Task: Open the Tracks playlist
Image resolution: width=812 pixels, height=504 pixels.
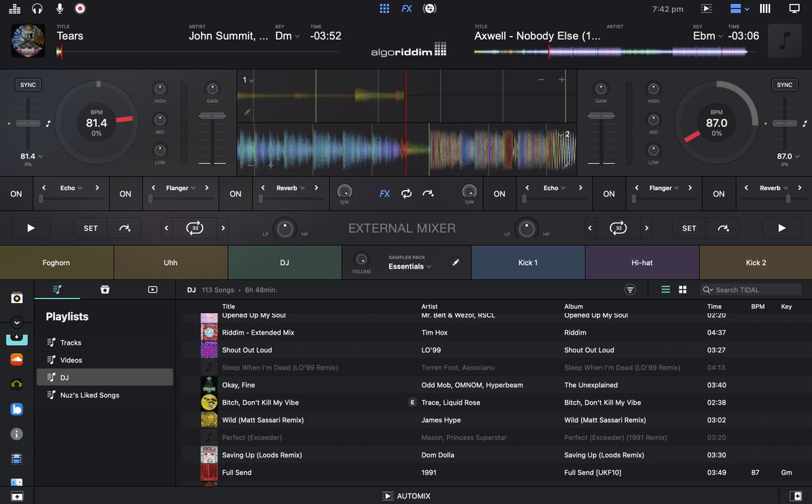Action: click(x=105, y=342)
